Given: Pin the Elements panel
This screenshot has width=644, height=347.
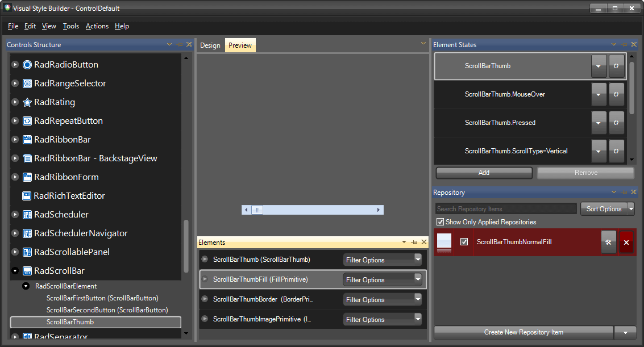Looking at the screenshot, I should 414,242.
